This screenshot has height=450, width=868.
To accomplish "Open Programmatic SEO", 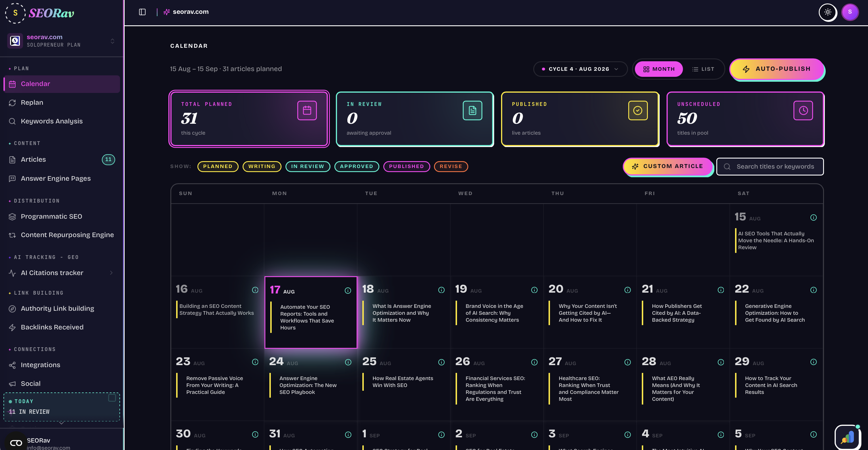I will click(62, 217).
